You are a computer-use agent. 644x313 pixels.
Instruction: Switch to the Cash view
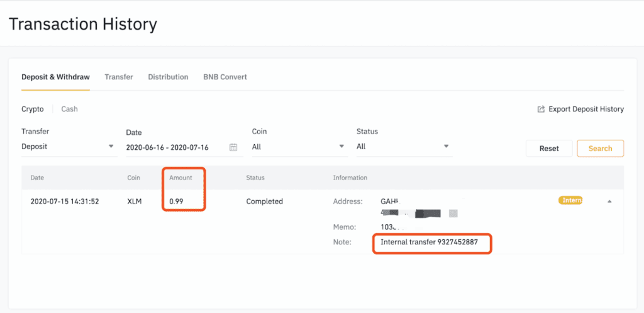69,109
